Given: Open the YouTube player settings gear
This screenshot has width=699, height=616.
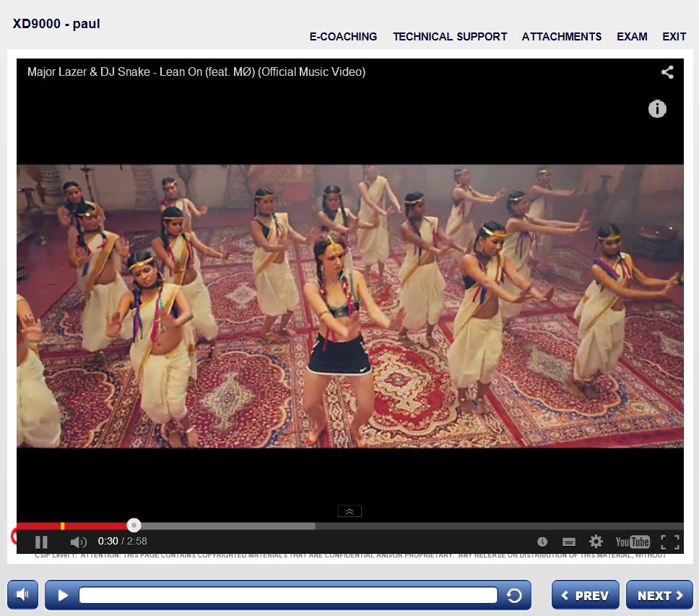Looking at the screenshot, I should 596,542.
